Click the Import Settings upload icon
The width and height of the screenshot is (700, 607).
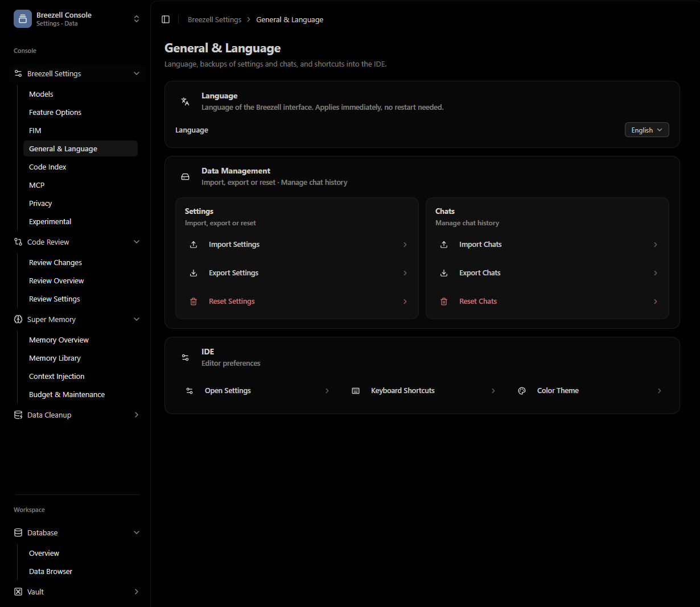pyautogui.click(x=193, y=244)
